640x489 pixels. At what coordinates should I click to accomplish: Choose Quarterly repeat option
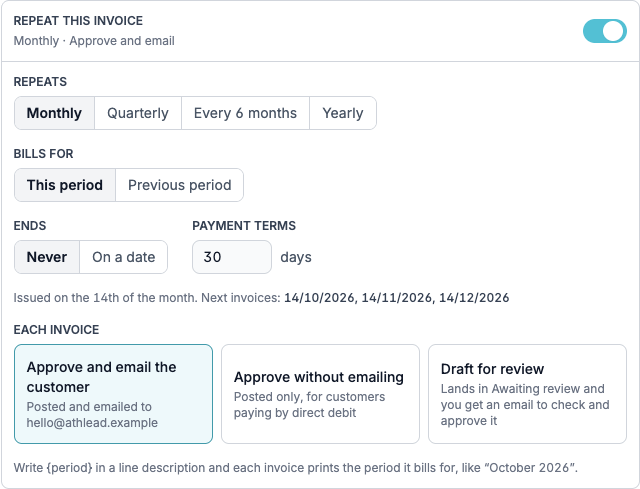point(138,113)
